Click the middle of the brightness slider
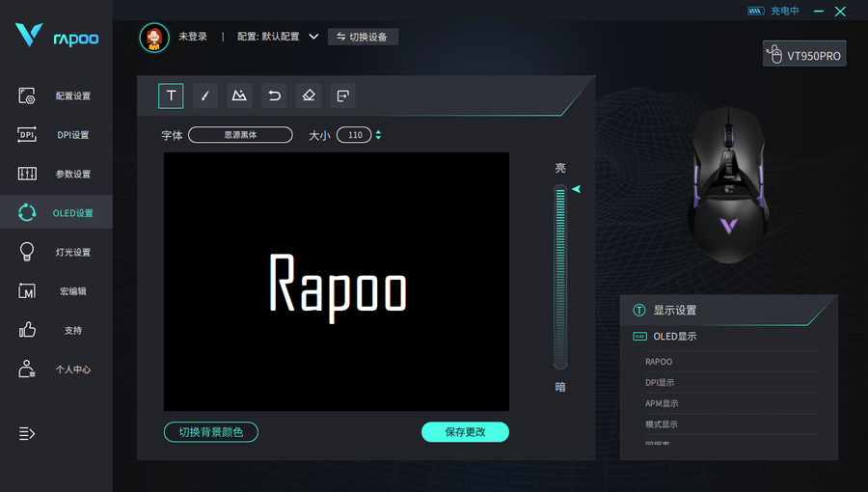Screen dimensions: 868x492 [560, 278]
